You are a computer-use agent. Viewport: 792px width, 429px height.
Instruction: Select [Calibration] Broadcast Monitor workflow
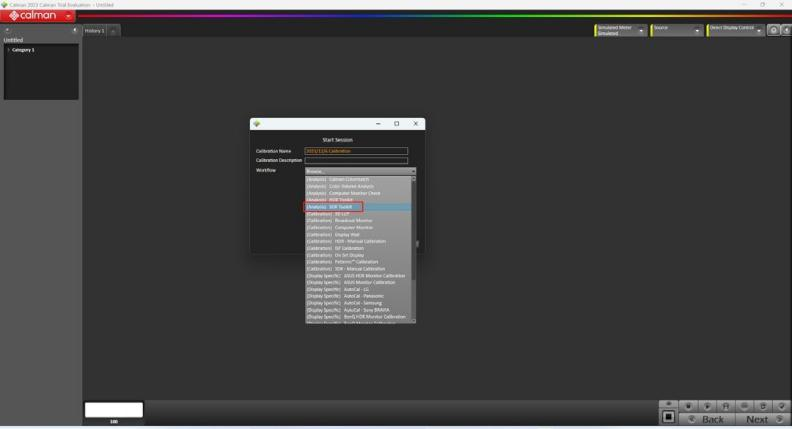coord(358,221)
